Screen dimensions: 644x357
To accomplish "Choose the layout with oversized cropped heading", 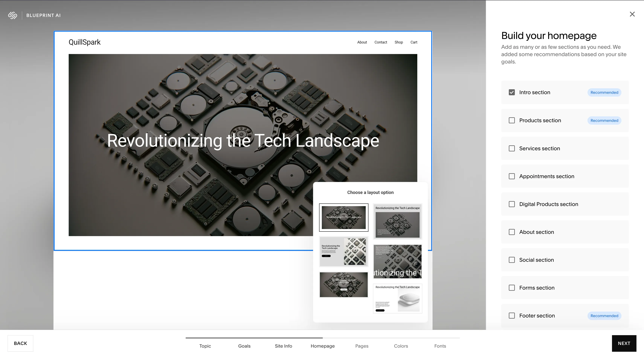I will [397, 262].
